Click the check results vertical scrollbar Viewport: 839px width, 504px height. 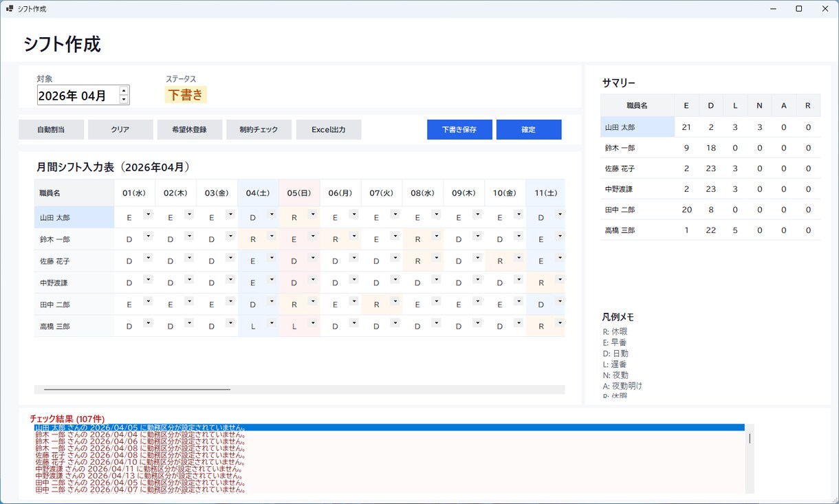(x=750, y=459)
